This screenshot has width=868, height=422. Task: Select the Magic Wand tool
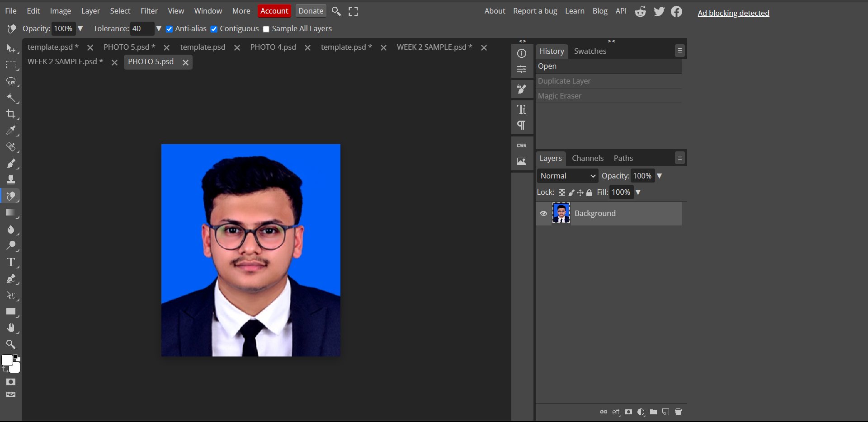11,98
